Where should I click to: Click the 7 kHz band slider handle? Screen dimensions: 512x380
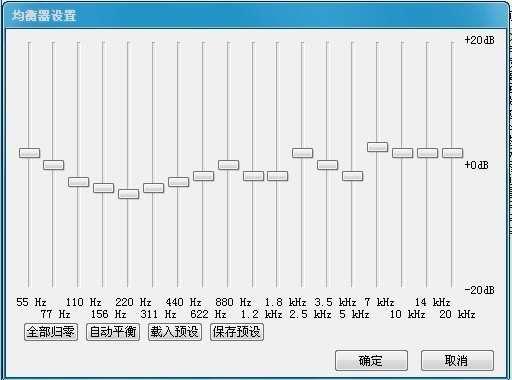pos(377,147)
